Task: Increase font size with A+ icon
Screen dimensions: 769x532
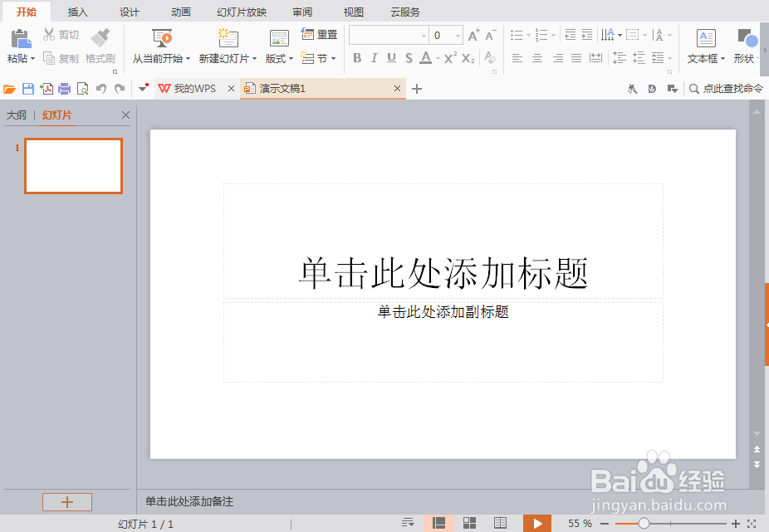Action: (x=473, y=36)
